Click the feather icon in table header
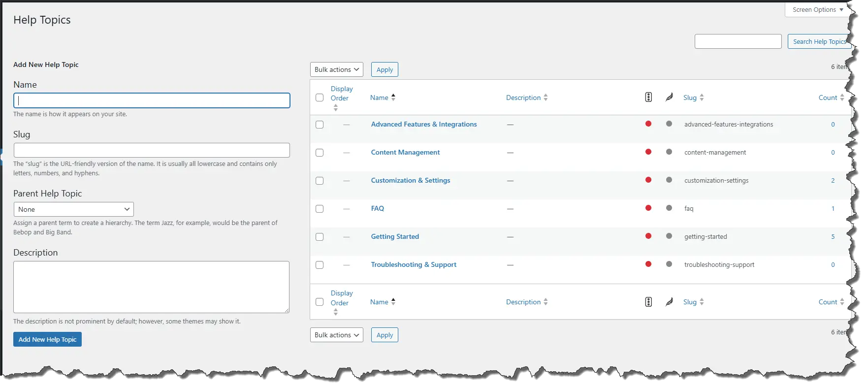Viewport: 868px width, 389px height. (669, 97)
